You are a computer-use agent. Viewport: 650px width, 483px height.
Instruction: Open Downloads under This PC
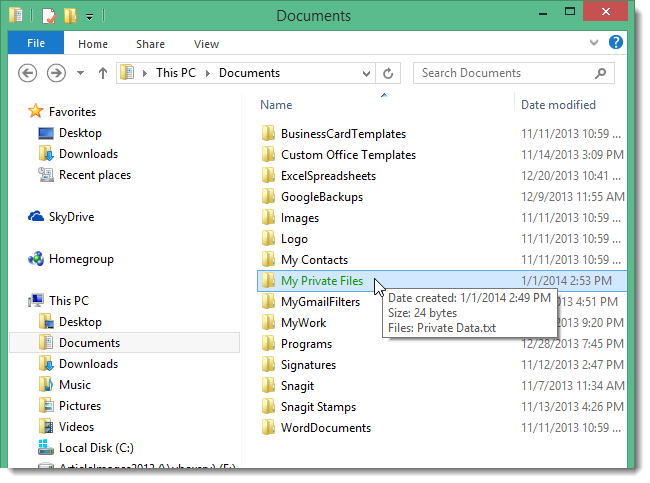point(88,364)
